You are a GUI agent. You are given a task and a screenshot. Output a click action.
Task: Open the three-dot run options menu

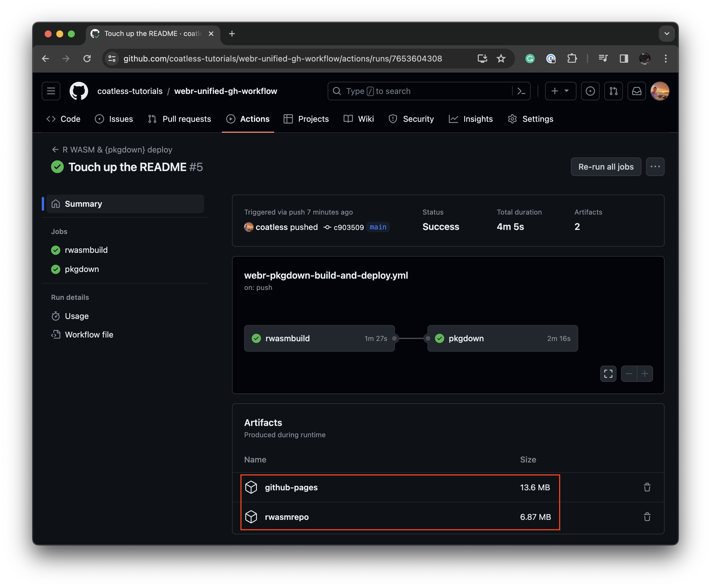click(655, 166)
